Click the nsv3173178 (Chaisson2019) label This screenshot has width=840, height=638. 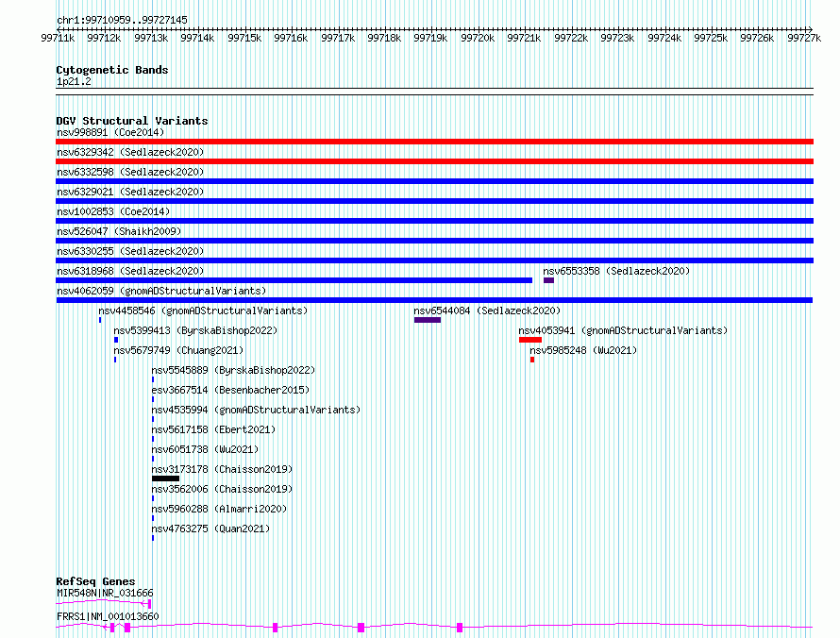[222, 469]
